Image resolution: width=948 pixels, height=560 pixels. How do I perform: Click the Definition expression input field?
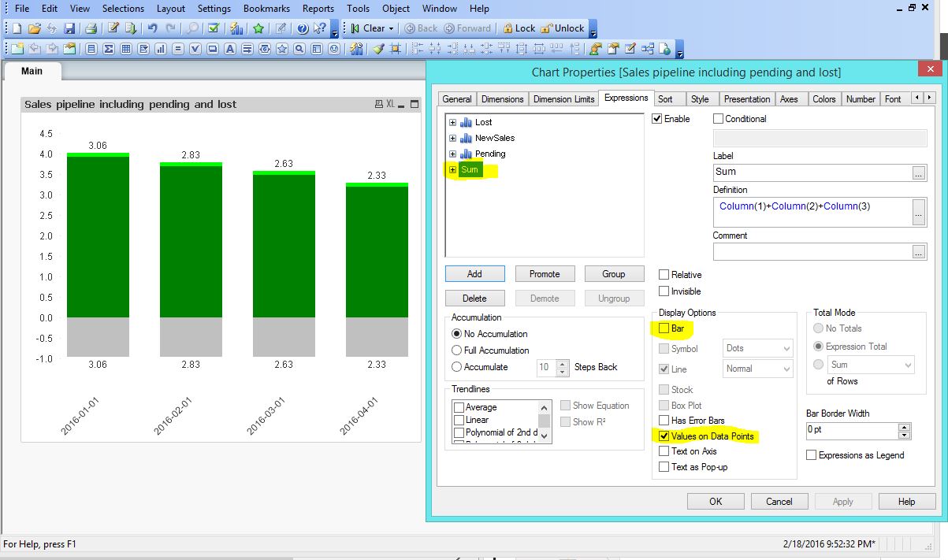click(x=812, y=210)
